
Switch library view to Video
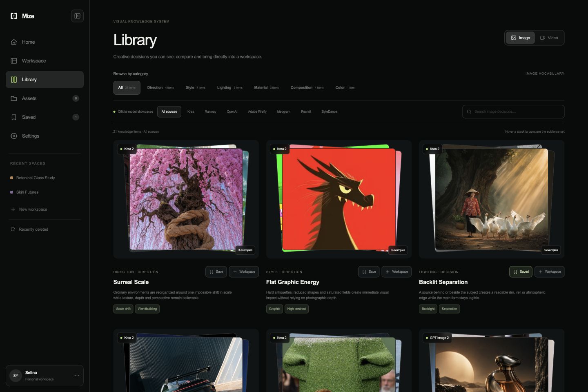click(549, 38)
